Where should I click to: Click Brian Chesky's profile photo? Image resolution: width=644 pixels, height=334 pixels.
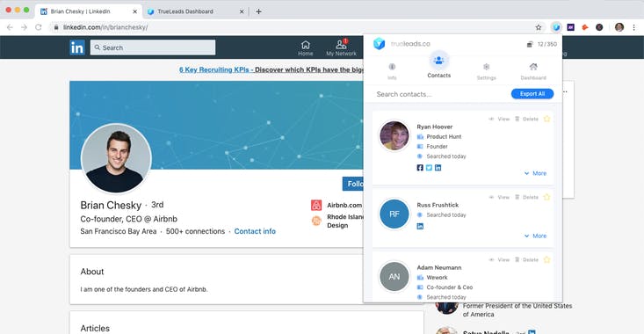click(x=117, y=158)
